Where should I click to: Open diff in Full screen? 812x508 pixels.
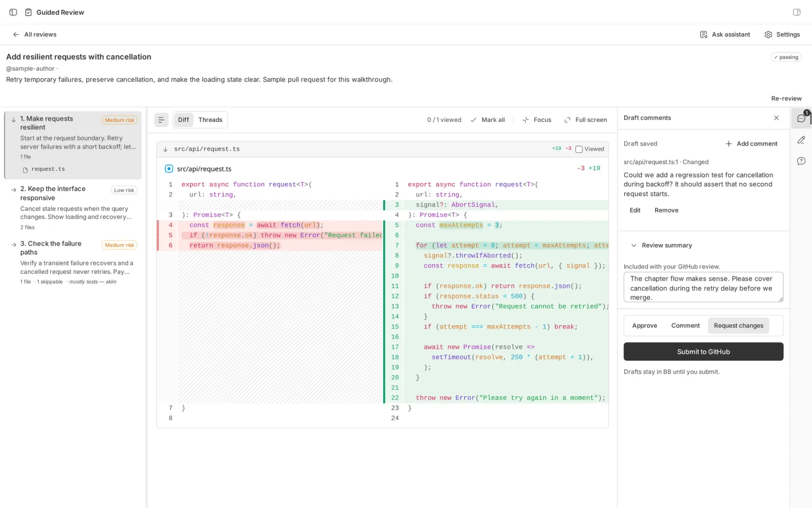click(586, 120)
